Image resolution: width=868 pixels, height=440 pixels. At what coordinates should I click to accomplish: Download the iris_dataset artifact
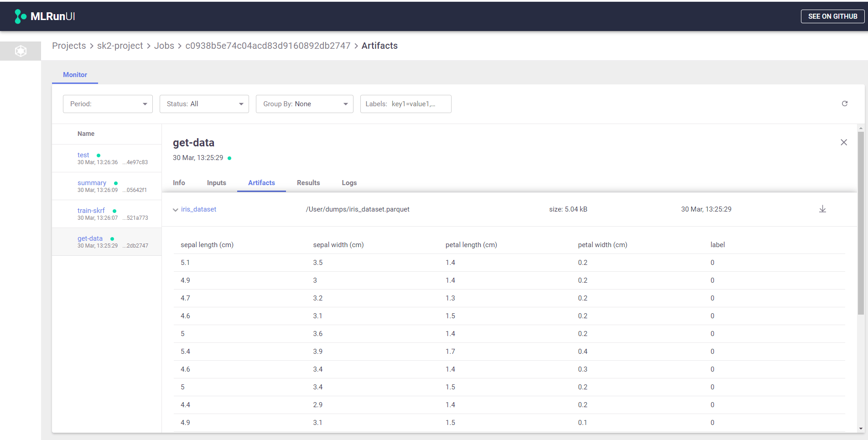(822, 209)
